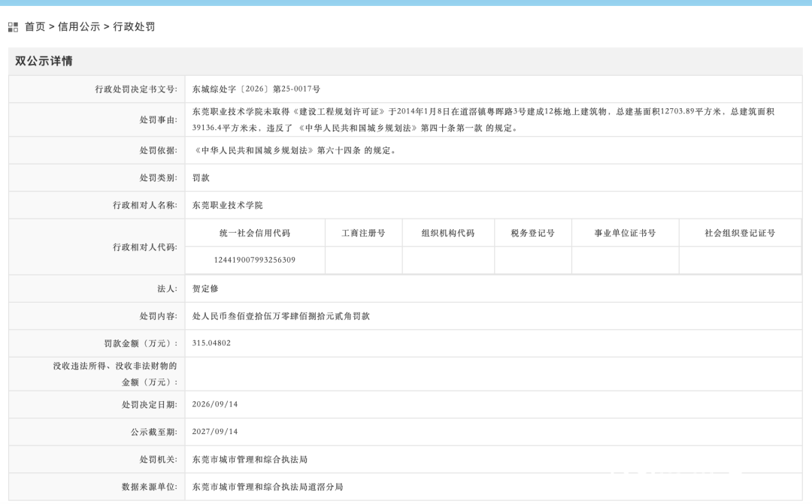Select the 行政处罚 breadcrumb item
812x504 pixels.
tap(134, 27)
